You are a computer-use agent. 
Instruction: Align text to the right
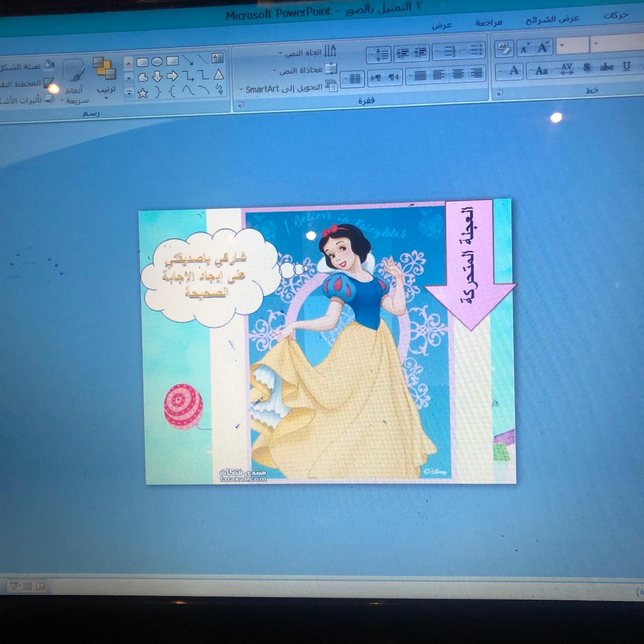[476, 73]
